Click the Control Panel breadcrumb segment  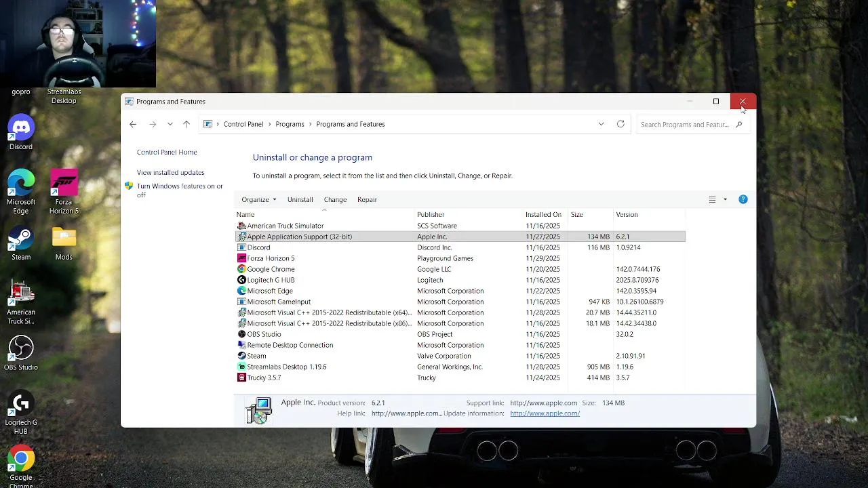[243, 124]
